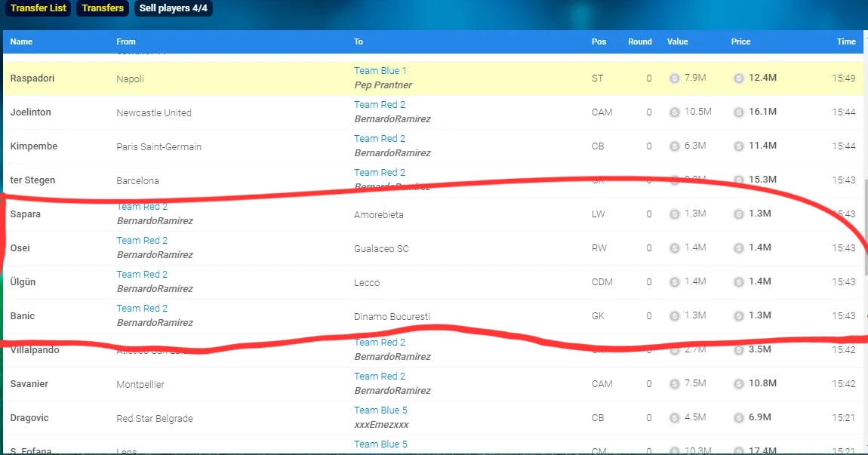Click the coin icon next to ter Stegen's 15.3M price
The height and width of the screenshot is (455, 868).
click(x=739, y=180)
